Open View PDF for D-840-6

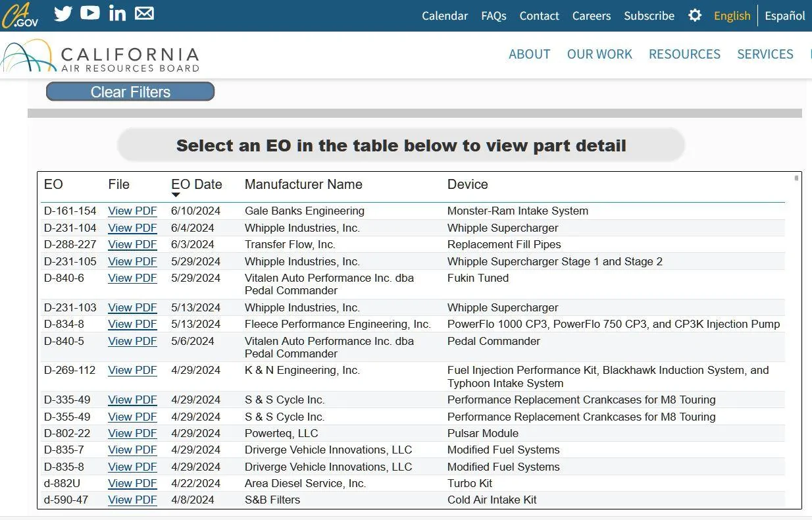[132, 278]
